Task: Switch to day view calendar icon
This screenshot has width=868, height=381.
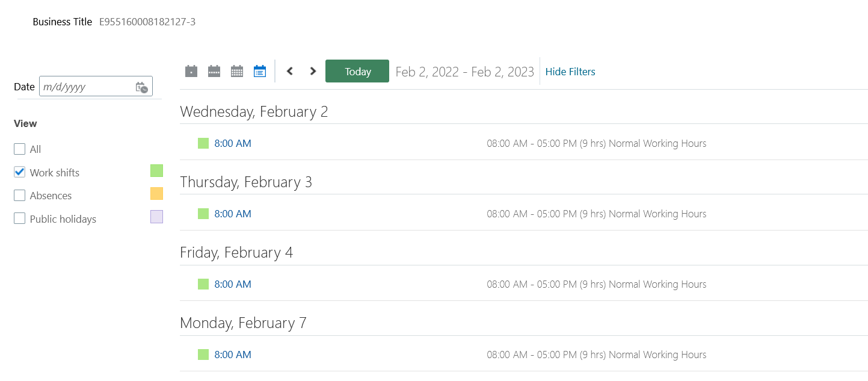Action: coord(191,72)
